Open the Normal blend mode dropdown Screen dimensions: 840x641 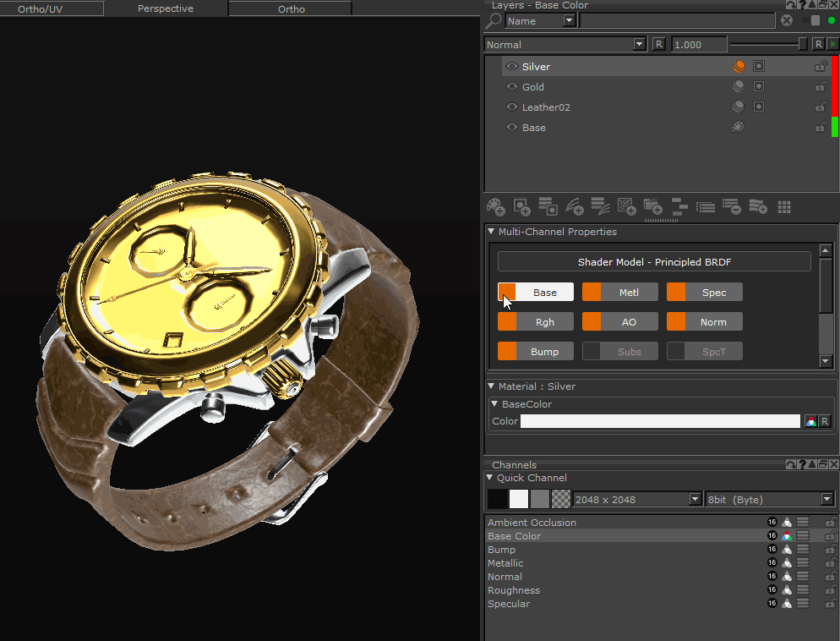click(x=640, y=45)
